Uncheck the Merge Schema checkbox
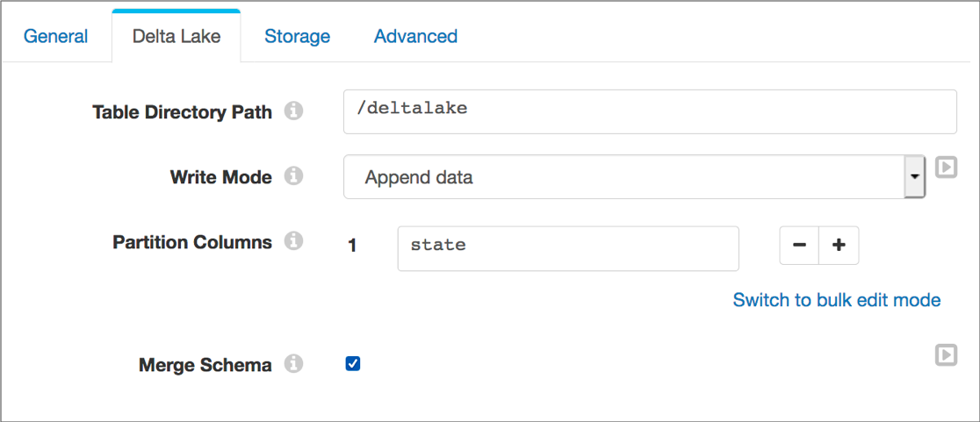The image size is (980, 422). click(x=353, y=363)
